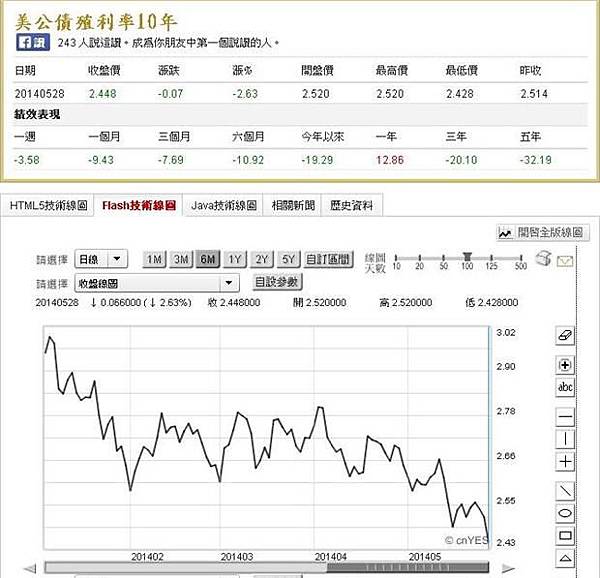This screenshot has height=578, width=600.
Task: Select the horizontal line drawing tool
Action: point(565,417)
